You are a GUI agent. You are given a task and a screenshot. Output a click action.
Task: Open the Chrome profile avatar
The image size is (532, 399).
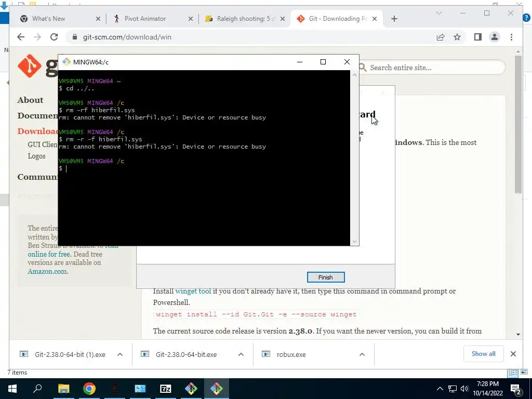[495, 37]
